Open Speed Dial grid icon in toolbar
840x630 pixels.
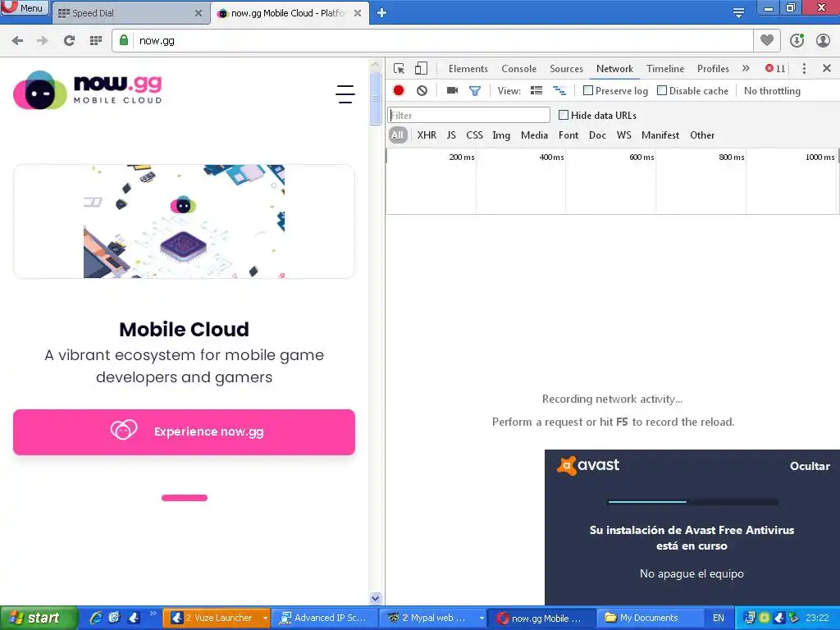click(x=96, y=41)
